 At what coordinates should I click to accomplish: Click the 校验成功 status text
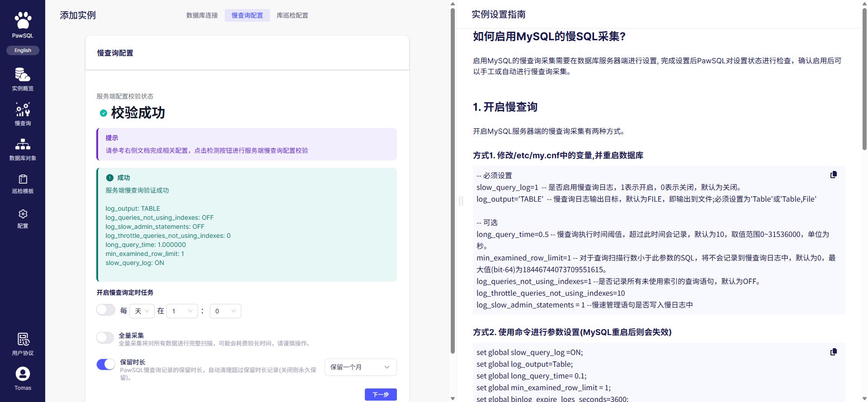pos(138,113)
